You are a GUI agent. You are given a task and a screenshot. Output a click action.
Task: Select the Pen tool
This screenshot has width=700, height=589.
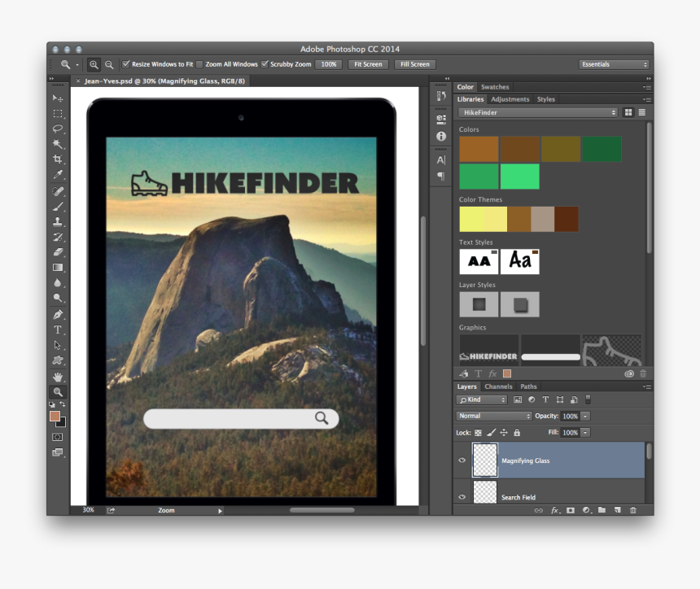(x=58, y=315)
